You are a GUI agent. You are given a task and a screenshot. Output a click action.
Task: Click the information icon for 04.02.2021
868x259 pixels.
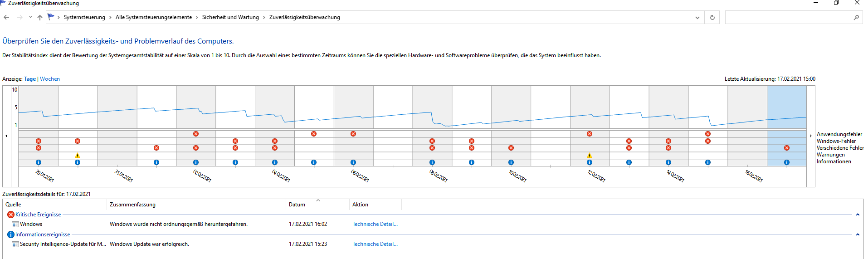click(x=275, y=162)
